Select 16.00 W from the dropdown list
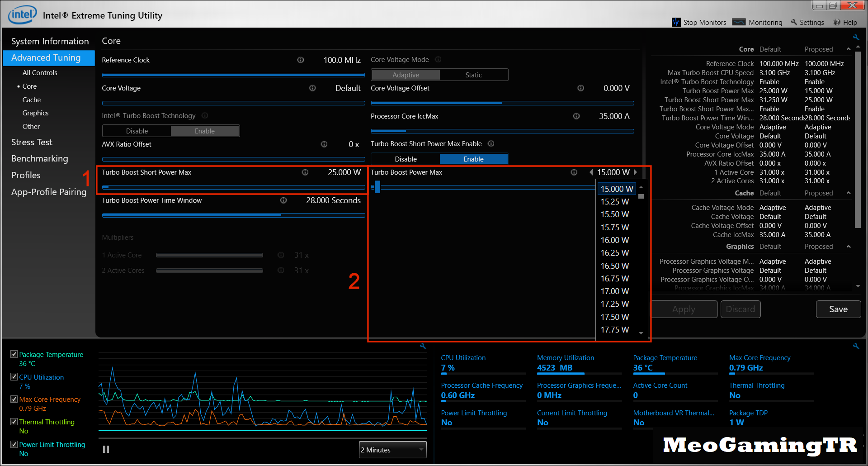The height and width of the screenshot is (466, 868). click(615, 240)
